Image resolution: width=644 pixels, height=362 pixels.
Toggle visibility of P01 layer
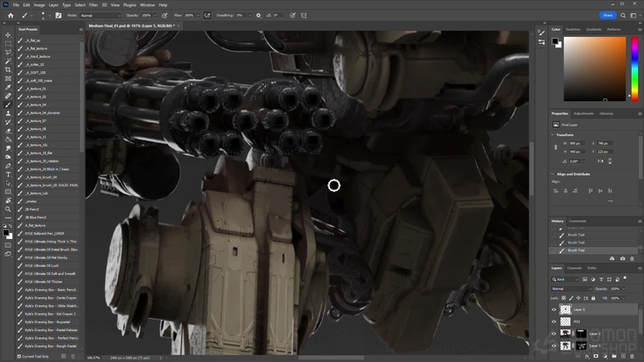pyautogui.click(x=553, y=322)
